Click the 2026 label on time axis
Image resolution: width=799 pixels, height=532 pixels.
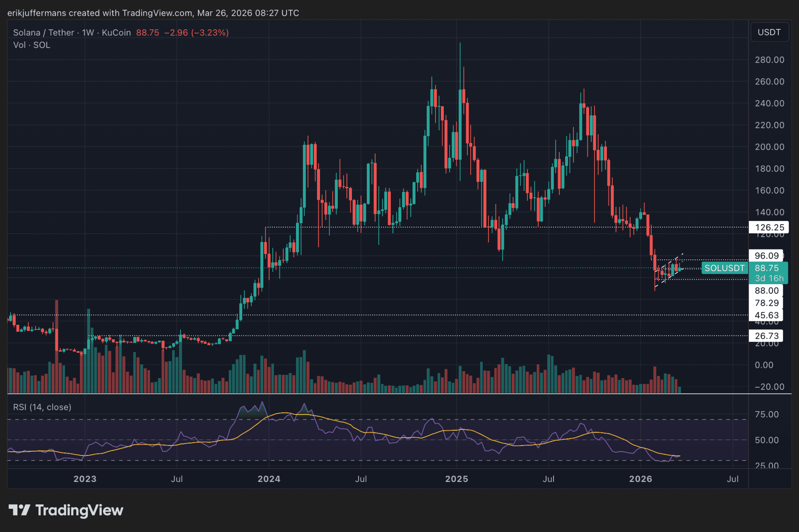(x=640, y=479)
